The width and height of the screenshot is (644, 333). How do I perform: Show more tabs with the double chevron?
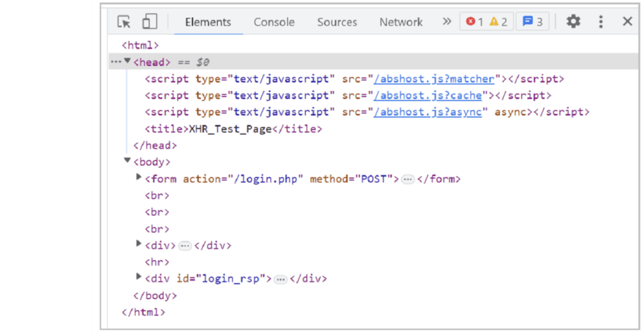(447, 21)
